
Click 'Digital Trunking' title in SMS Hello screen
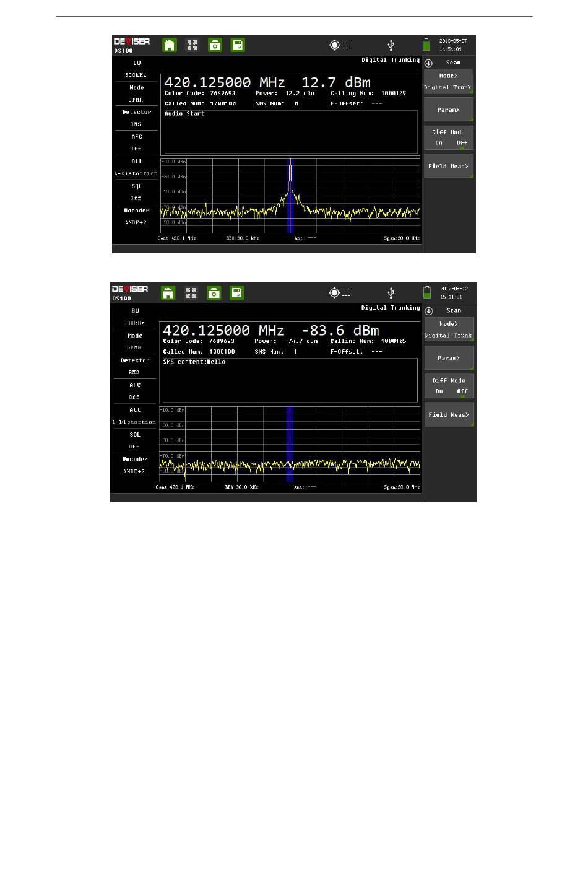(391, 308)
